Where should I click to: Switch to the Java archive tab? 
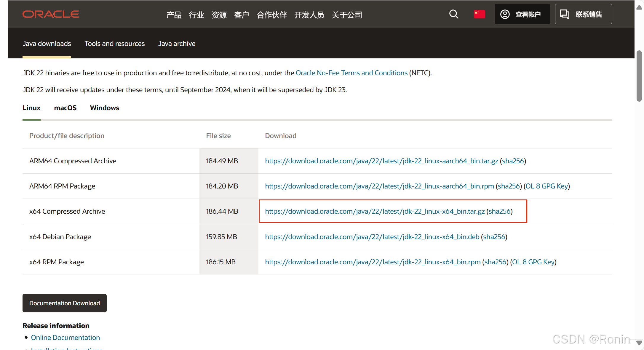click(177, 44)
